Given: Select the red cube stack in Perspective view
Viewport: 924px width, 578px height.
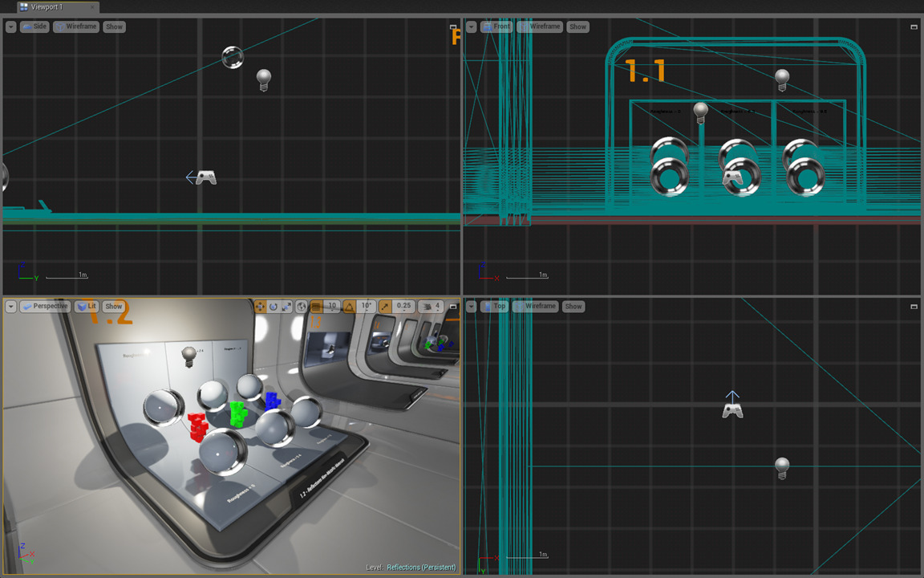Looking at the screenshot, I should click(x=197, y=426).
